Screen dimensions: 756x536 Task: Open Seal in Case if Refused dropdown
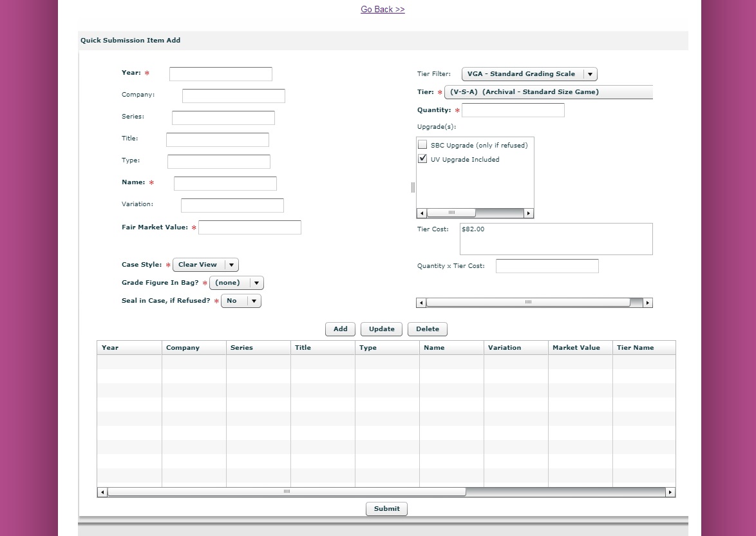241,301
